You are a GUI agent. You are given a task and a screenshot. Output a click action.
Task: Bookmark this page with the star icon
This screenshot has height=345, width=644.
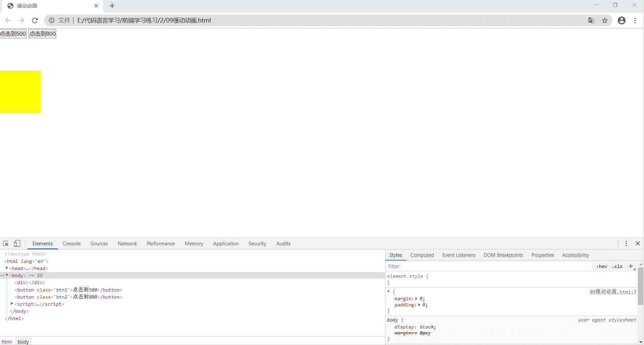click(605, 21)
